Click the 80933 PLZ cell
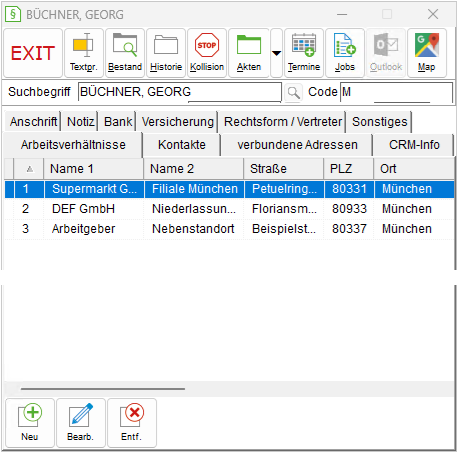This screenshot has width=457, height=453. (349, 209)
